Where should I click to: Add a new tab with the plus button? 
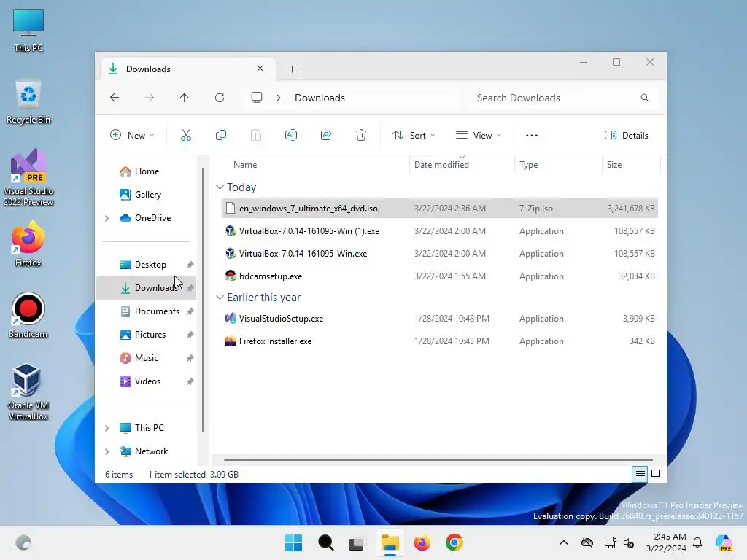[292, 69]
